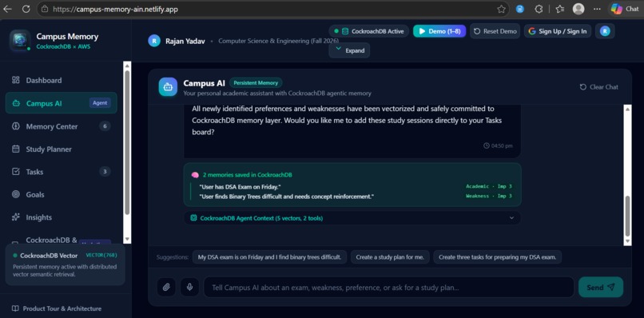Click the 04:50 pm message timestamp
This screenshot has width=644, height=318.
(x=498, y=146)
